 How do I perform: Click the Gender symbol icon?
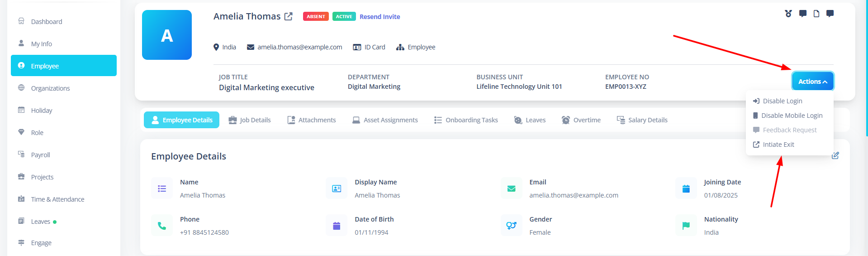(512, 226)
